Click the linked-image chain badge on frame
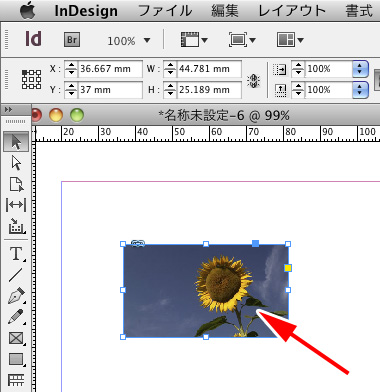The width and height of the screenshot is (380, 392). click(138, 244)
